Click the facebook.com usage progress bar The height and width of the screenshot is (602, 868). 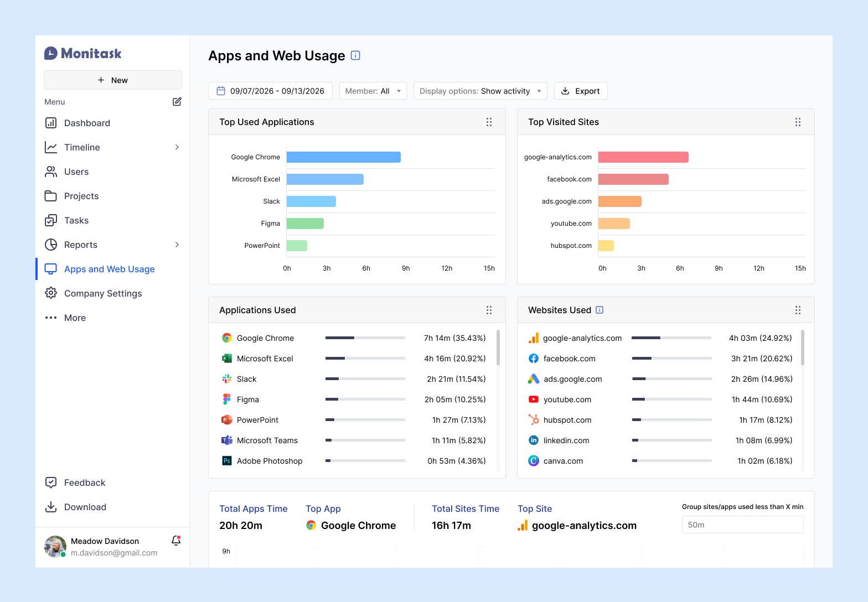pyautogui.click(x=672, y=359)
